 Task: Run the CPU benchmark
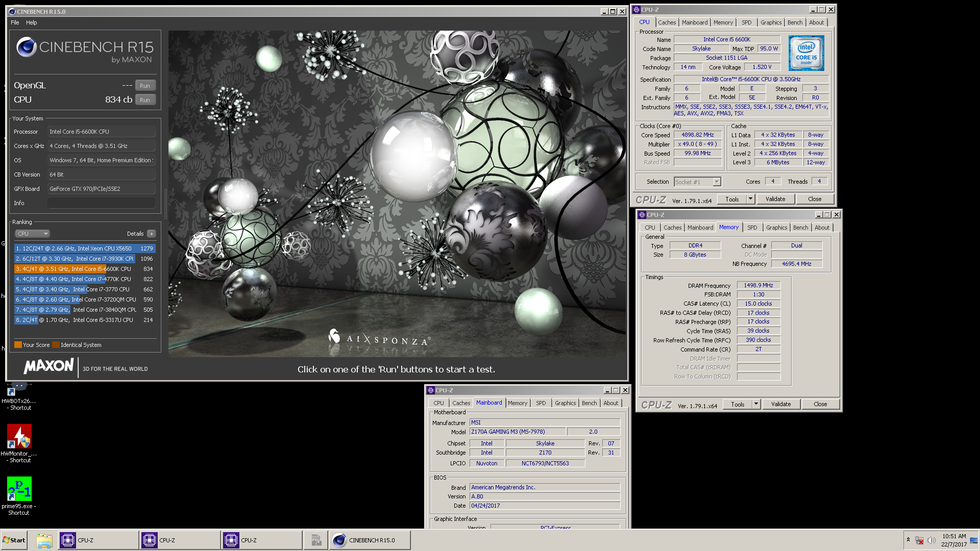[145, 100]
